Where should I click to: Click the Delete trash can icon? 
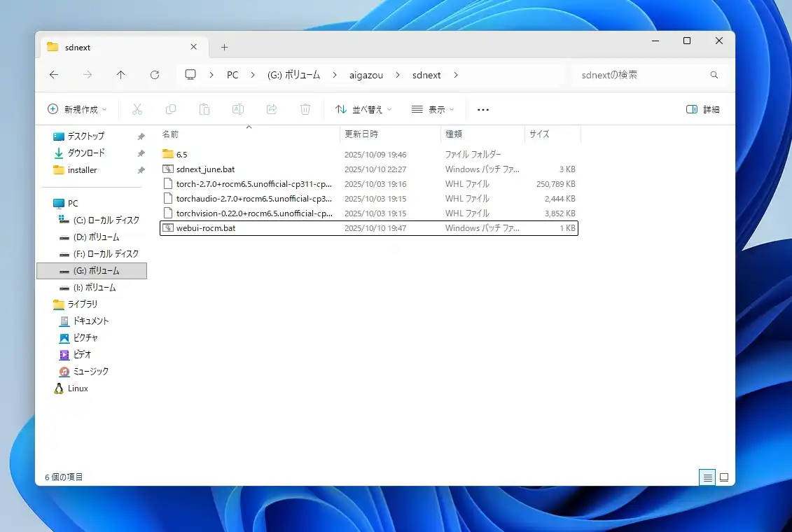[305, 109]
